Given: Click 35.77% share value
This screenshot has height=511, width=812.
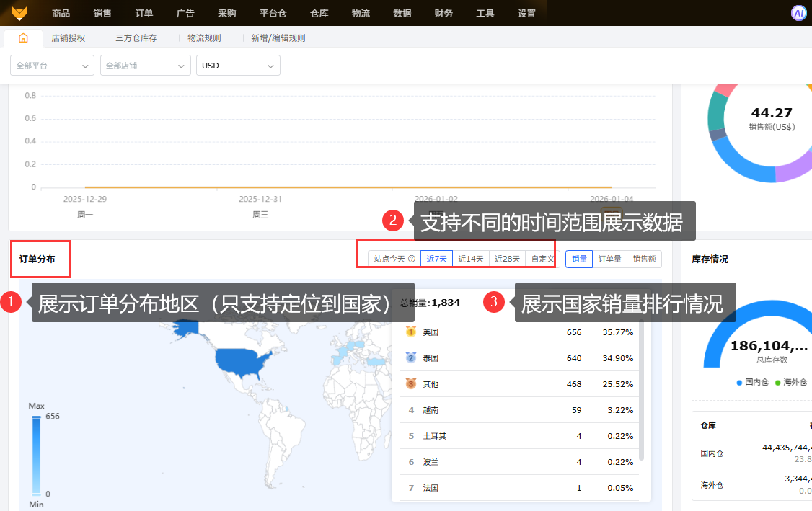Looking at the screenshot, I should [x=618, y=332].
